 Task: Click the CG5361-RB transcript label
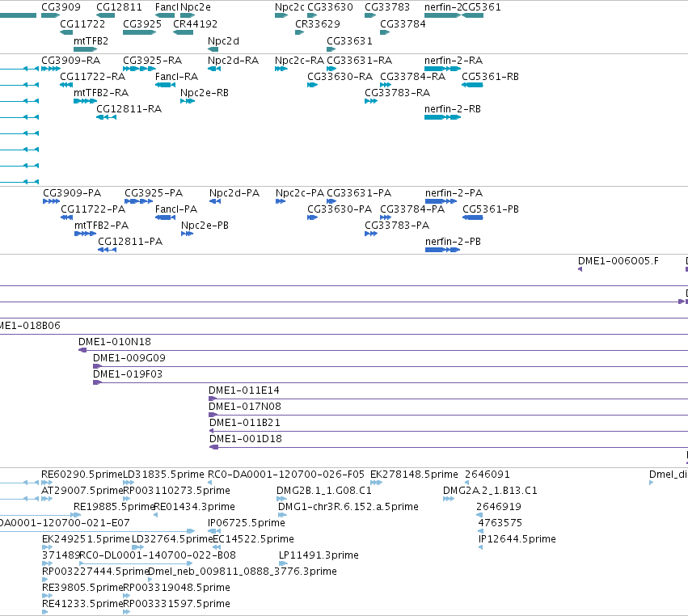coord(490,77)
